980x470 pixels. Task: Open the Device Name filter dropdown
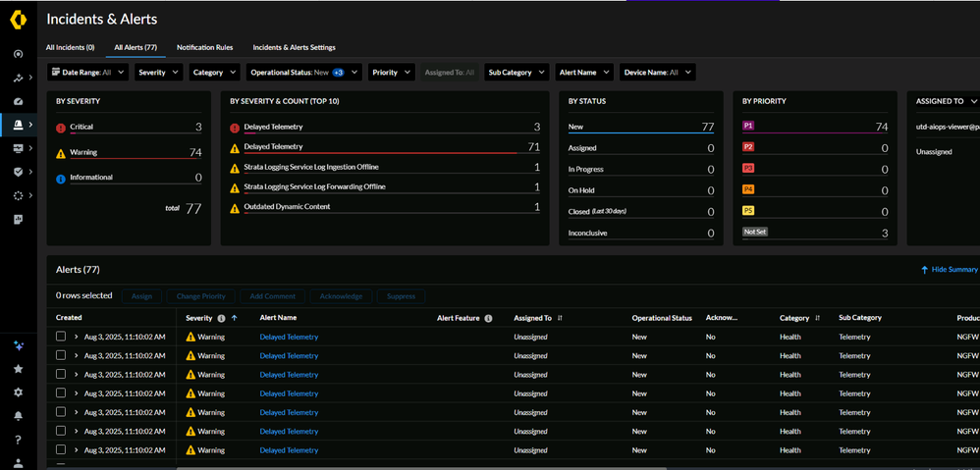[658, 73]
